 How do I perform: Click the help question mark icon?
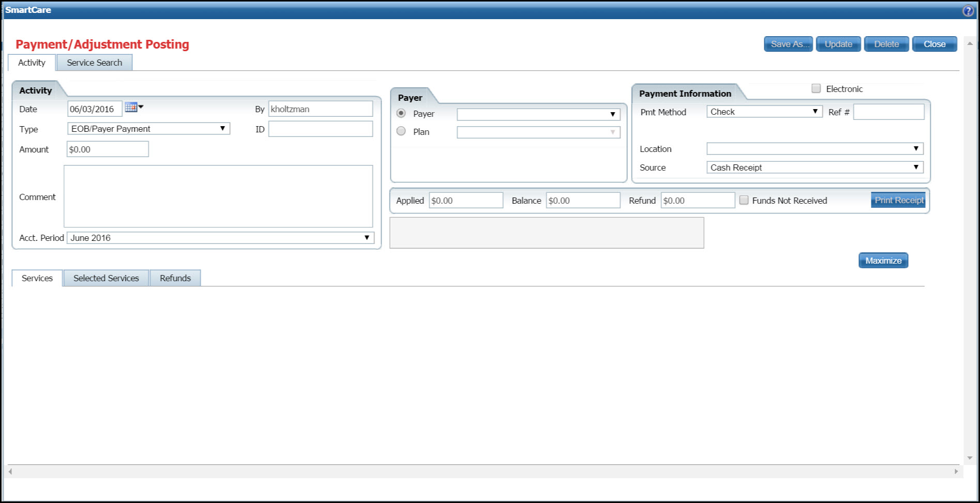tap(968, 10)
